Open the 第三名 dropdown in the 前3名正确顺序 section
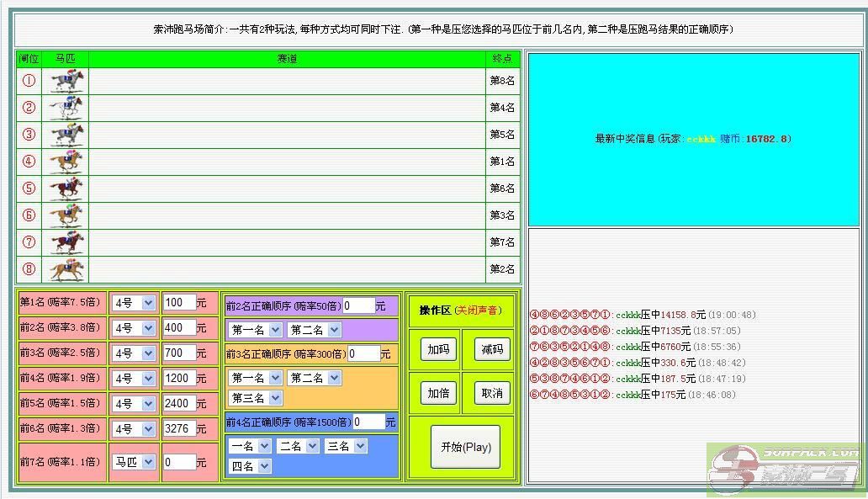Image resolution: width=868 pixels, height=499 pixels. point(255,397)
